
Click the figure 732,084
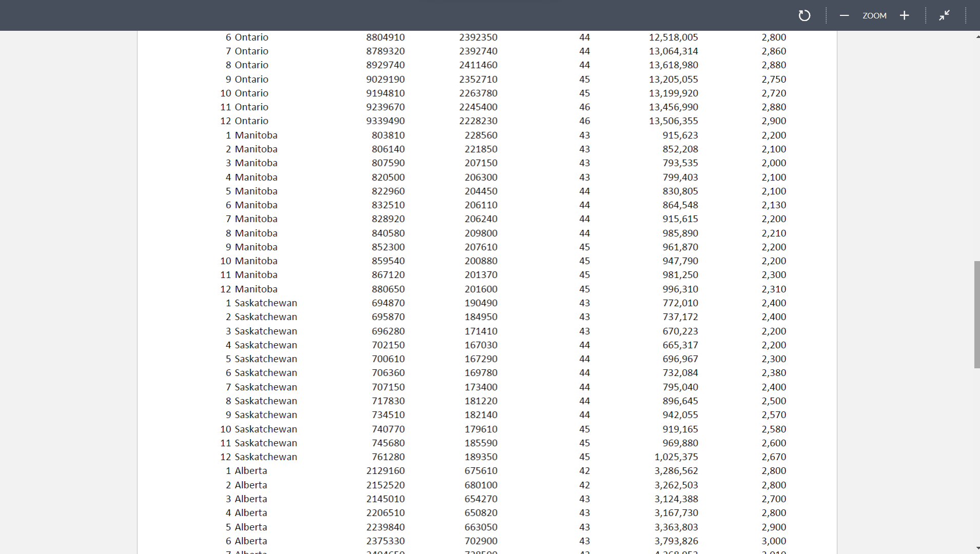(x=680, y=373)
